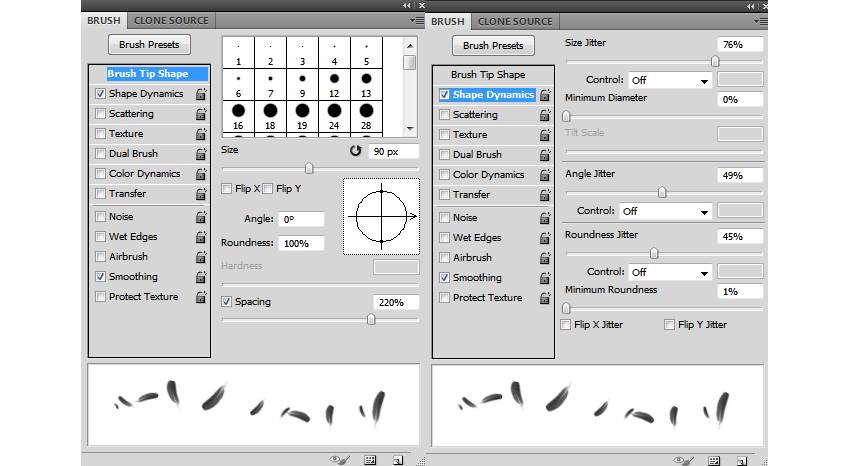Image resolution: width=850 pixels, height=466 pixels.
Task: Open the left Brush panel's flyout menu icon
Action: click(x=414, y=20)
